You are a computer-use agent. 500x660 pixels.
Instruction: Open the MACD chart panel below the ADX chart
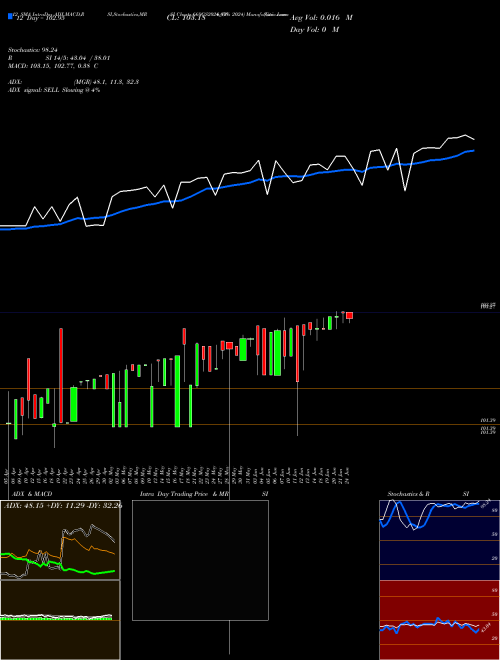[60, 620]
